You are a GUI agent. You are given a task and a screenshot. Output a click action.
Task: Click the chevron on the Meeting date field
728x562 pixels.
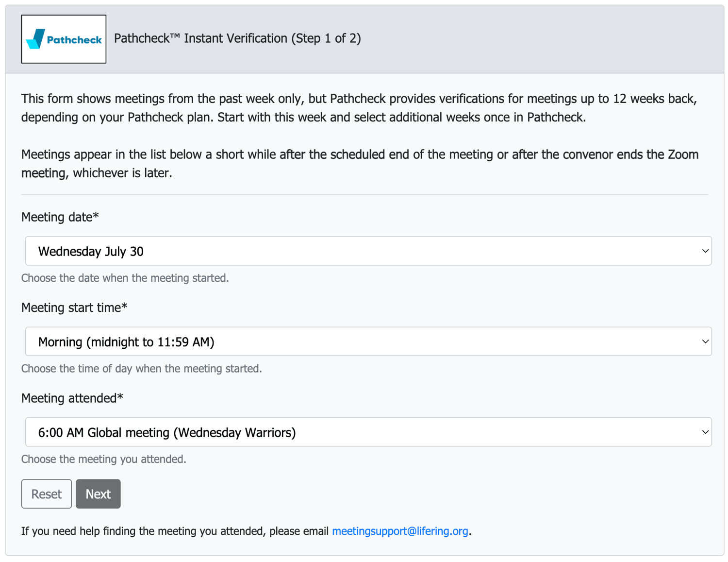(705, 251)
